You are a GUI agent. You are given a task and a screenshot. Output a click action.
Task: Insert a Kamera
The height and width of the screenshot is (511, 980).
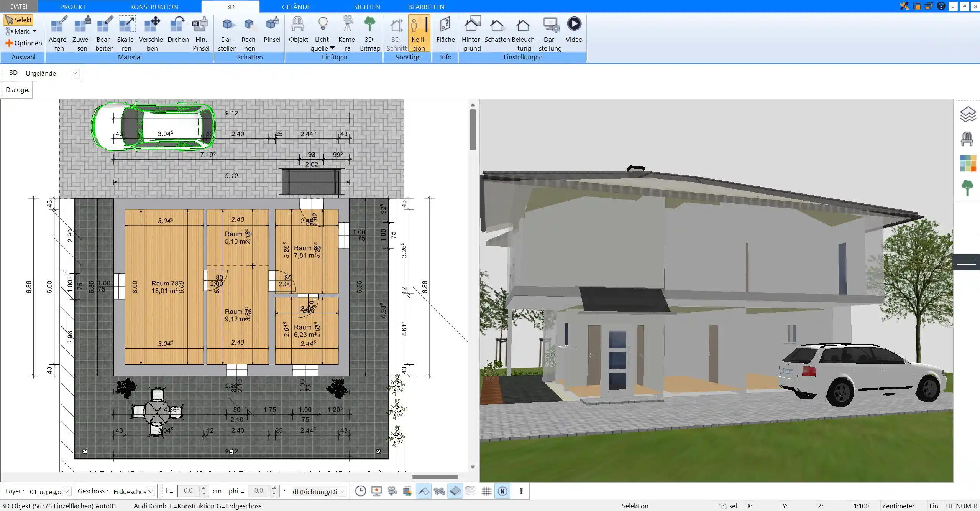click(x=348, y=34)
